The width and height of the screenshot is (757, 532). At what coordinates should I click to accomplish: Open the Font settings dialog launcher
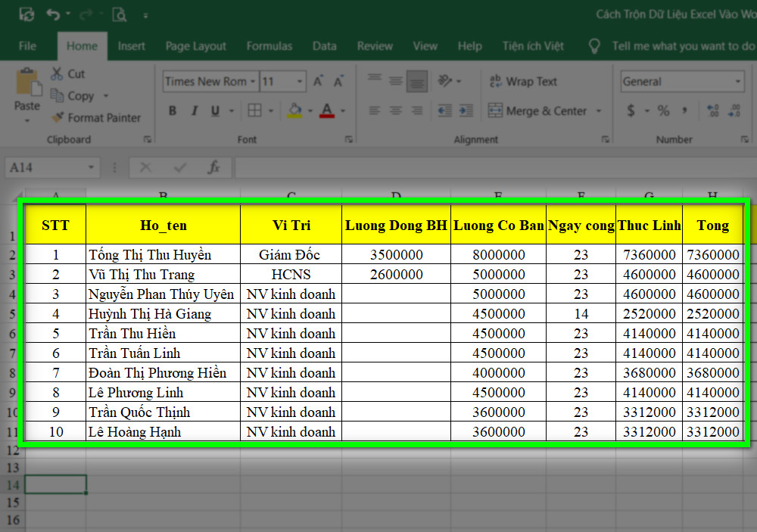click(347, 139)
